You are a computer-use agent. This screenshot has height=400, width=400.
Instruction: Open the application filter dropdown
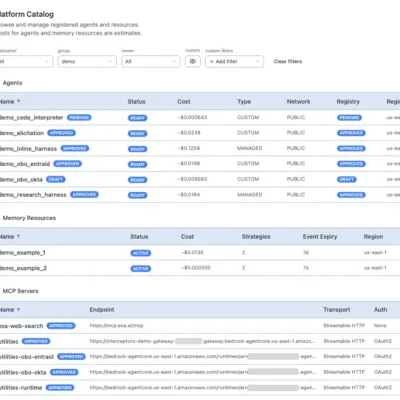point(25,61)
